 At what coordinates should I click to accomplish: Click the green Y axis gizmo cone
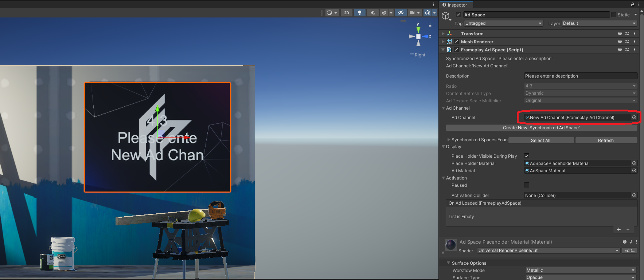(418, 29)
